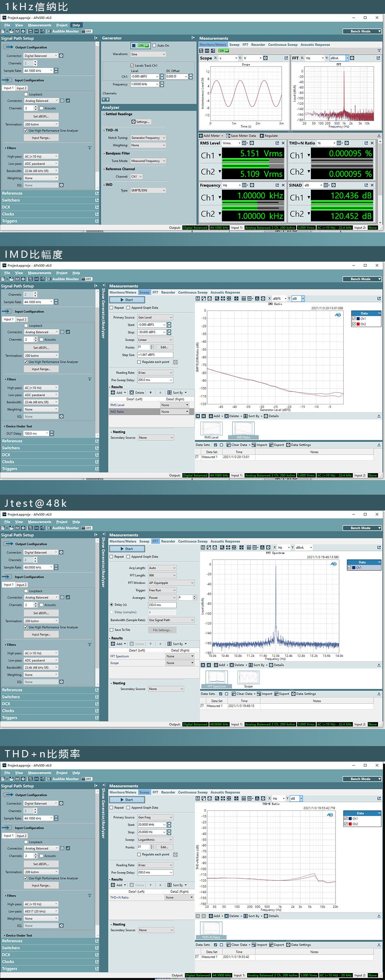The image size is (385, 980).
Task: Select Delay (s) radio button in Jtest window
Action: click(x=111, y=604)
